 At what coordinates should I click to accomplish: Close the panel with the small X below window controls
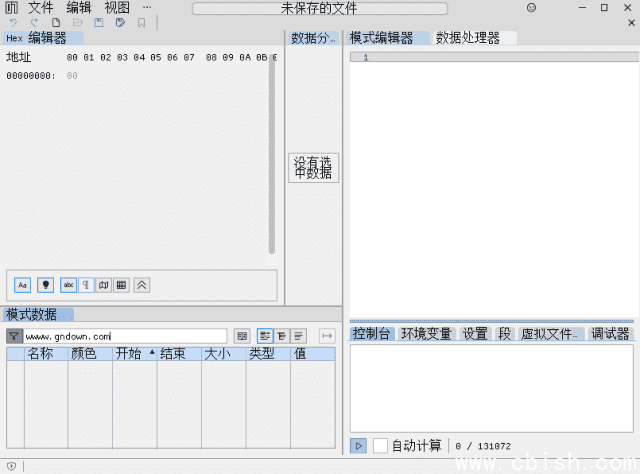631,23
